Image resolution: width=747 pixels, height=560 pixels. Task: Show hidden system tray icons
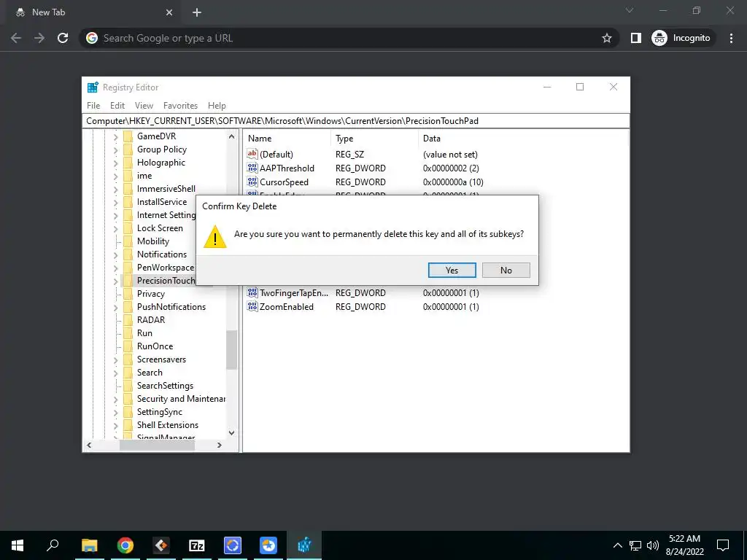click(617, 545)
